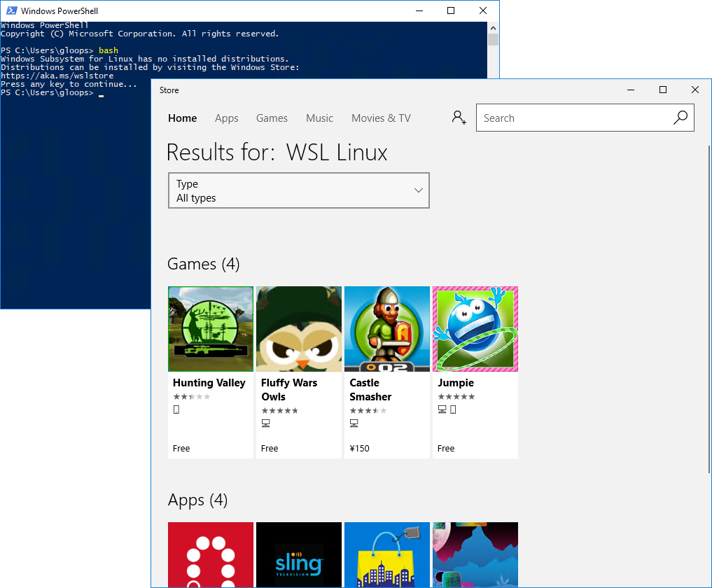Image resolution: width=712 pixels, height=588 pixels.
Task: Click the mobile device icon under Jumpie
Action: (x=453, y=409)
